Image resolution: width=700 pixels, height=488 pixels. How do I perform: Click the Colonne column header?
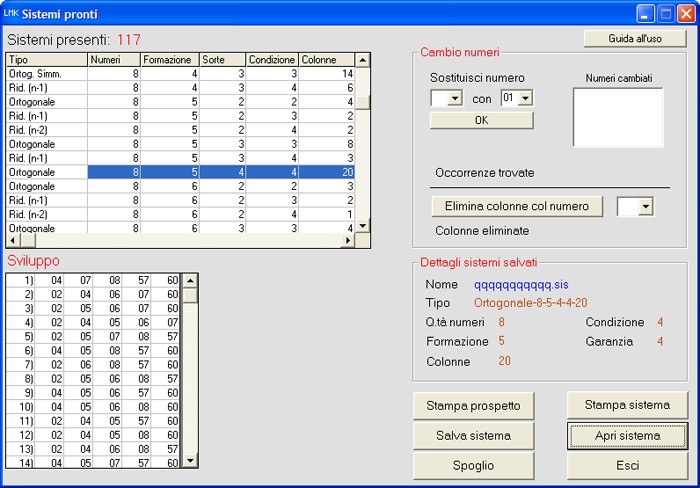[x=327, y=59]
